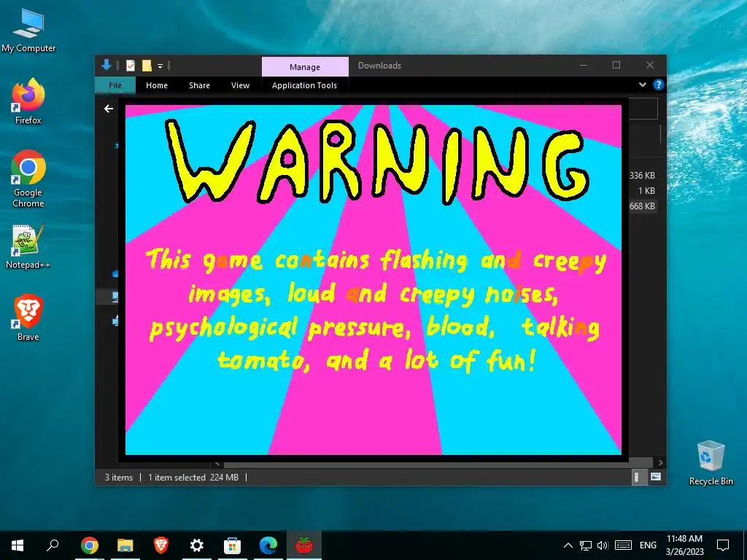Open File Explorer from the taskbar

point(125,545)
